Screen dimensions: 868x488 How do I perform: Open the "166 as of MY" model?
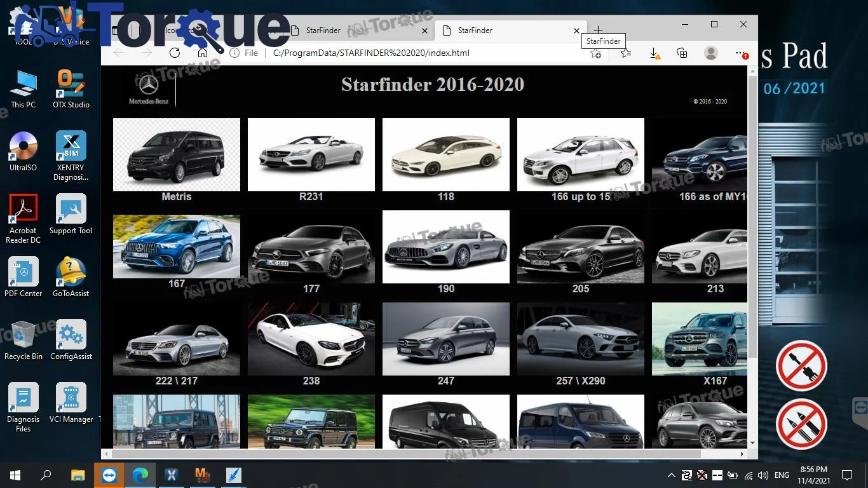700,154
